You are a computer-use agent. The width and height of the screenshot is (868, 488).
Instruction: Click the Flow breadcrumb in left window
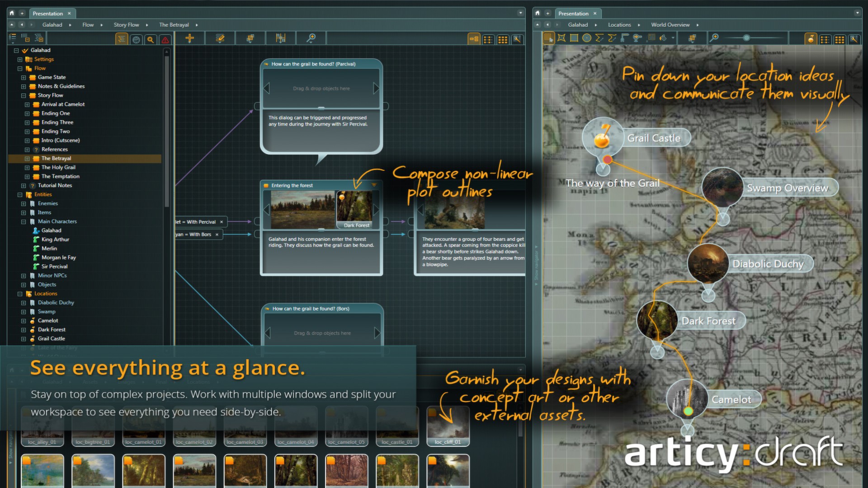pos(88,25)
